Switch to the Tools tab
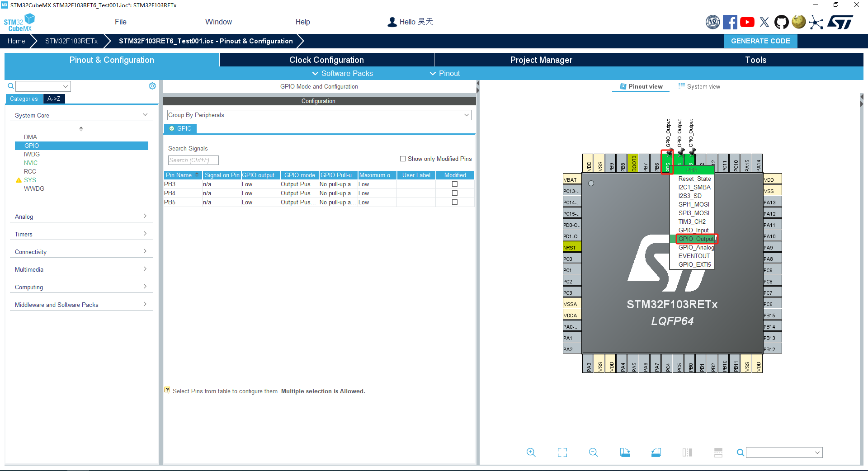The height and width of the screenshot is (471, 868). click(756, 60)
